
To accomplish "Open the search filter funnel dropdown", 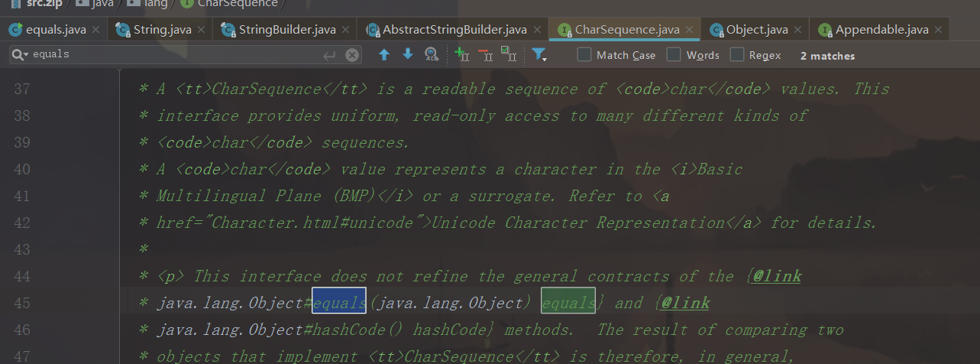I will [539, 55].
